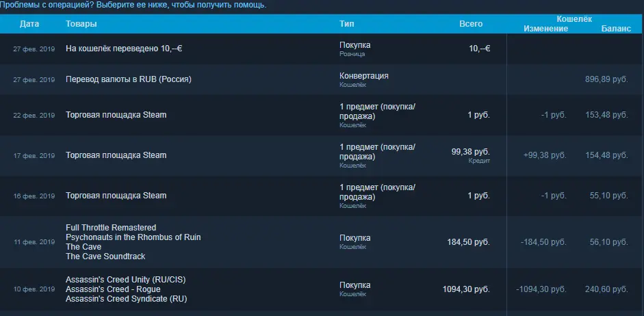This screenshot has width=644, height=316.
Task: Click the total '184,50 руб.'
Action: 469,242
